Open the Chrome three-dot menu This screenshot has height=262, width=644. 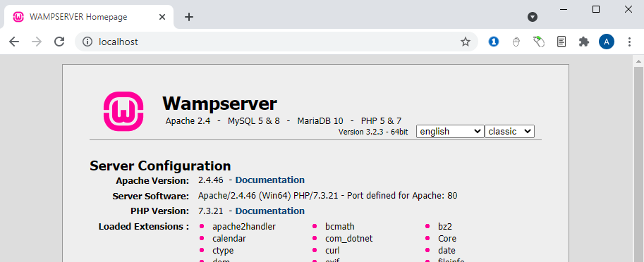tap(629, 42)
